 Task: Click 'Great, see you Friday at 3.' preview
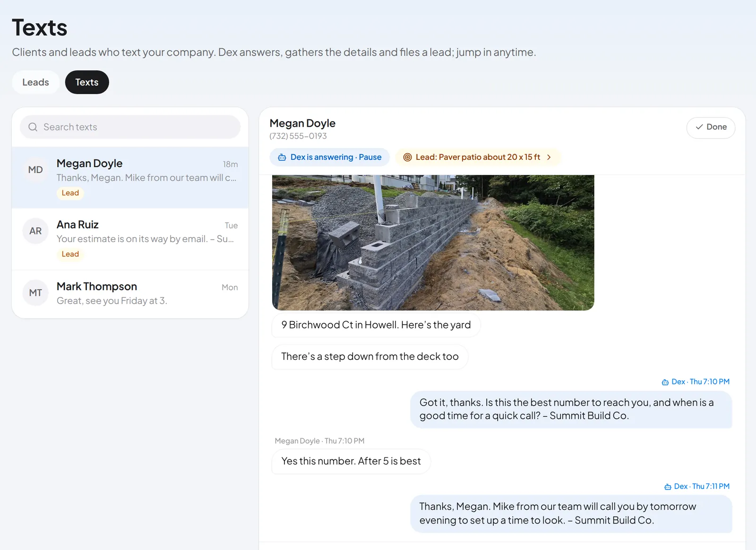112,301
